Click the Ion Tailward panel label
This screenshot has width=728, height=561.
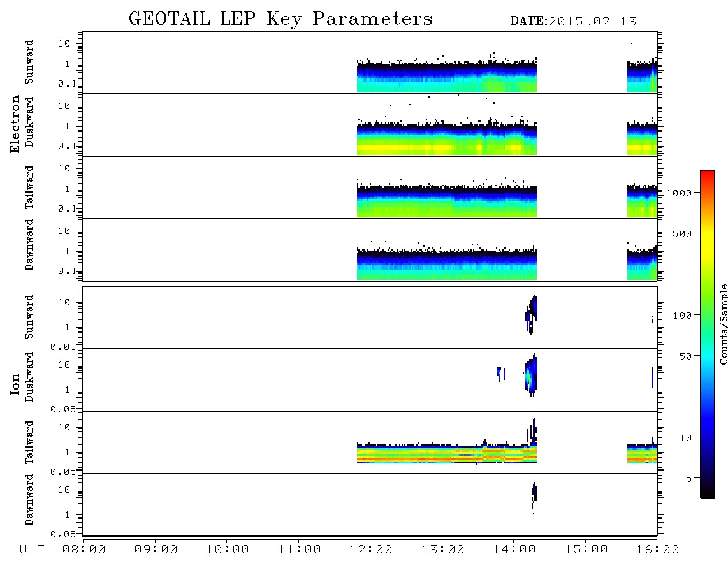29,442
